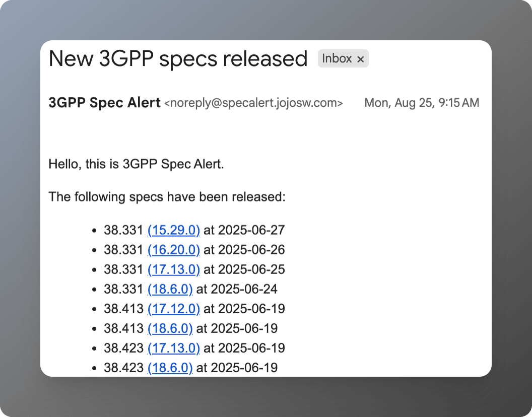Image resolution: width=532 pixels, height=417 pixels.
Task: Follow the 38.423 version 17.13.0 link
Action: pos(174,348)
